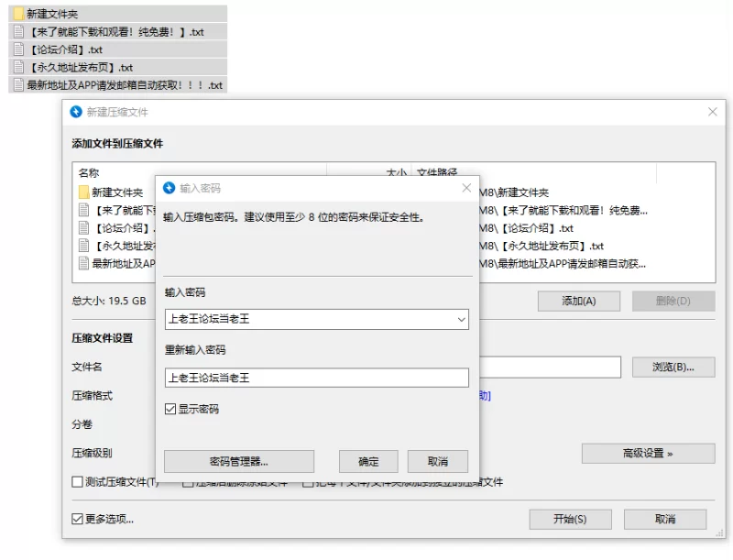Viewport: 733px width, 560px height.
Task: Select row path M8\【永久地址发布页】.txt
Action: click(542, 246)
